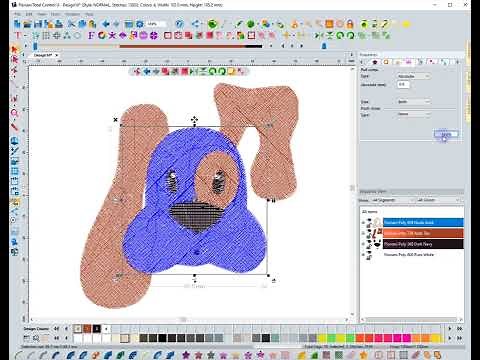480x360 pixels.
Task: Click the solid yellow circle toolbar icon
Action: [406, 24]
